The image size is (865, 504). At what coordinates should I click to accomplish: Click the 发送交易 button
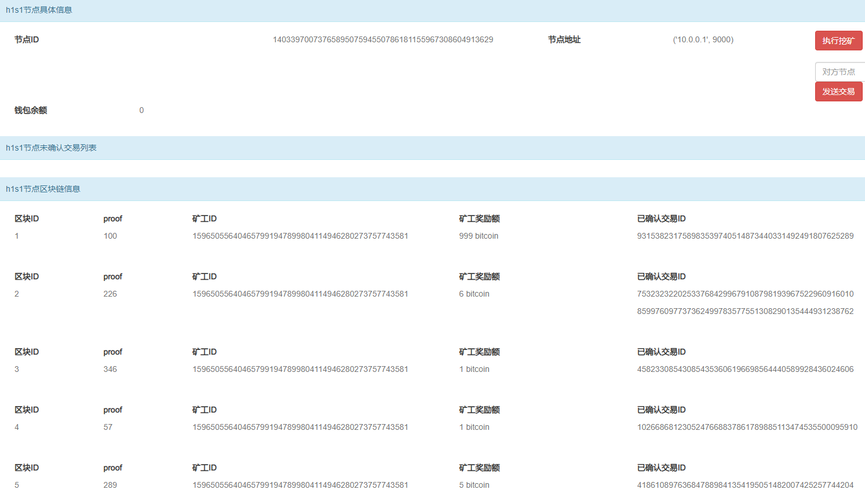(838, 92)
